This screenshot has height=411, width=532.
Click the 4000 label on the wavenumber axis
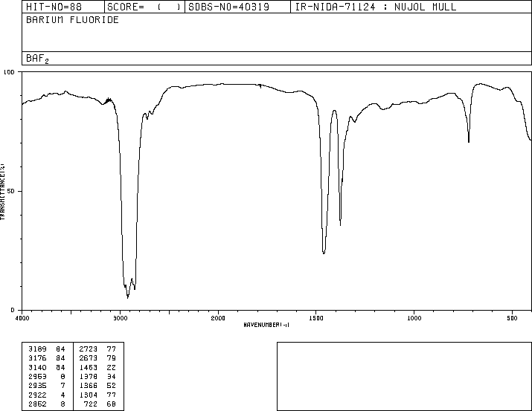click(22, 318)
